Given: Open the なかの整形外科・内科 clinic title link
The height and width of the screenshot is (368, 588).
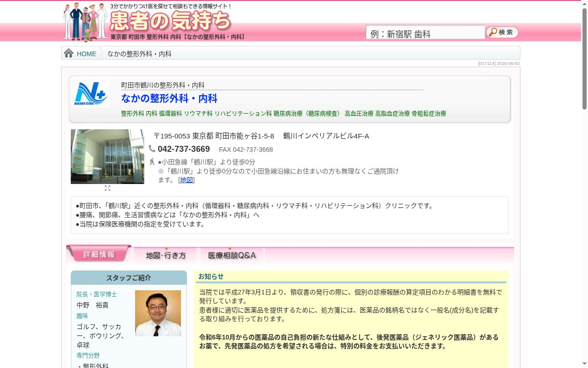Looking at the screenshot, I should tap(169, 98).
